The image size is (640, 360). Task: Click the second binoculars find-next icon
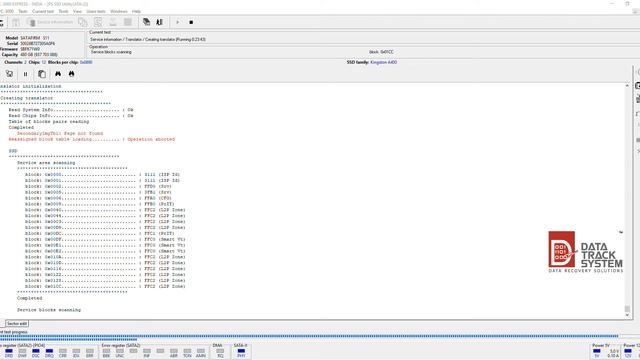click(x=71, y=74)
